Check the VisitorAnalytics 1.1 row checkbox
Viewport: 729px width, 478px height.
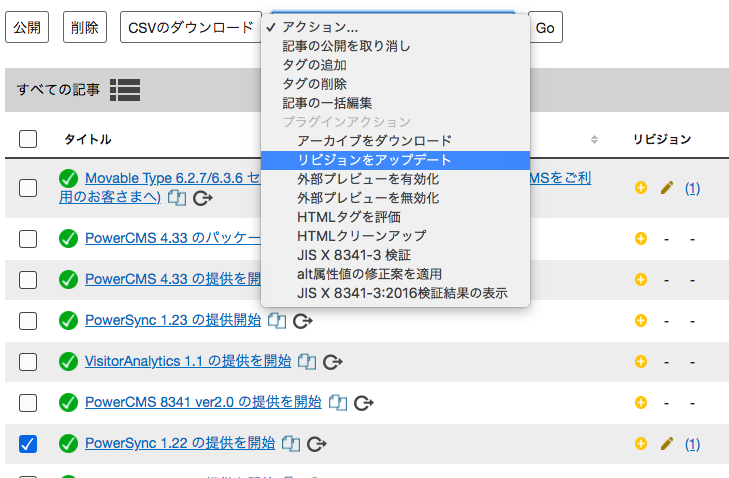(x=28, y=362)
